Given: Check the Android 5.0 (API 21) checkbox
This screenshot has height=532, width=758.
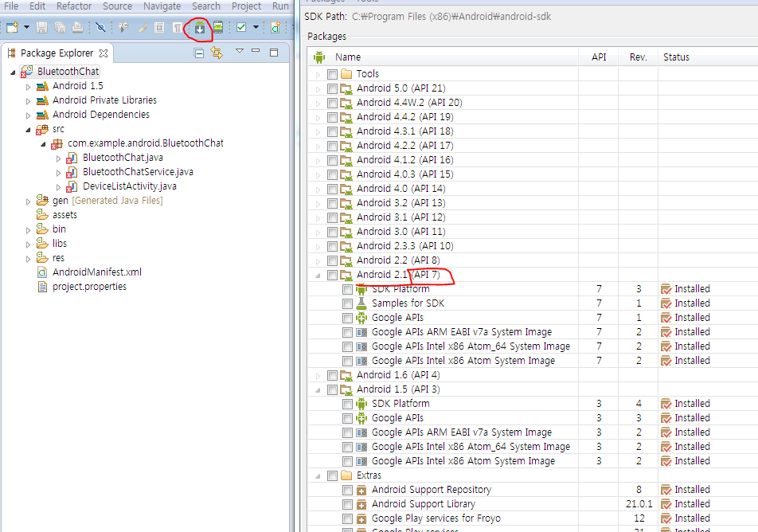Looking at the screenshot, I should [332, 88].
